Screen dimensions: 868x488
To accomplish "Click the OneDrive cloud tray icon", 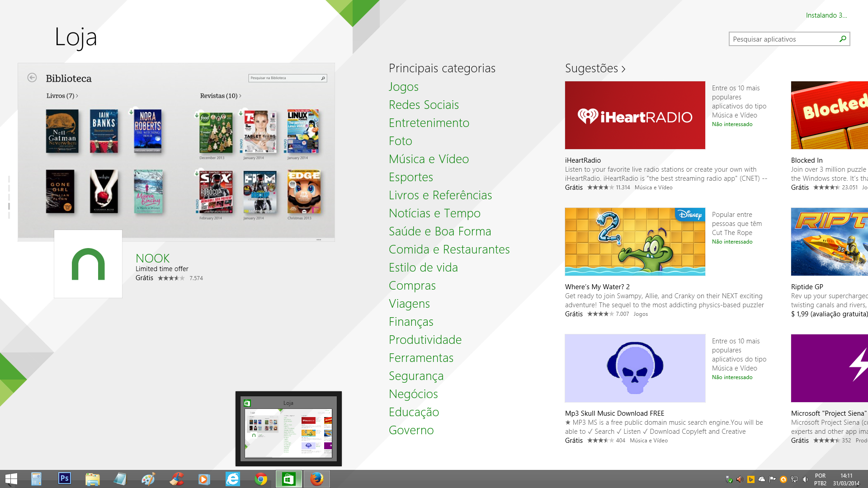I will tap(762, 479).
